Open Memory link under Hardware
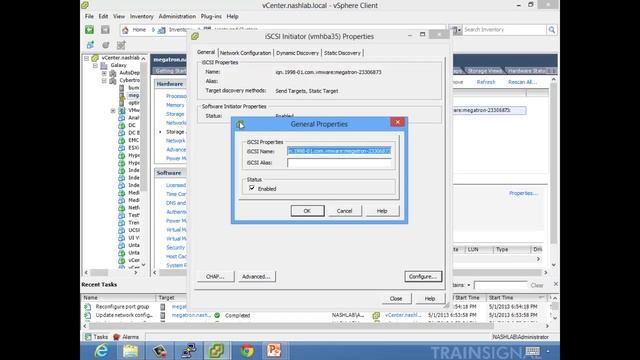640x360 pixels. [x=175, y=105]
